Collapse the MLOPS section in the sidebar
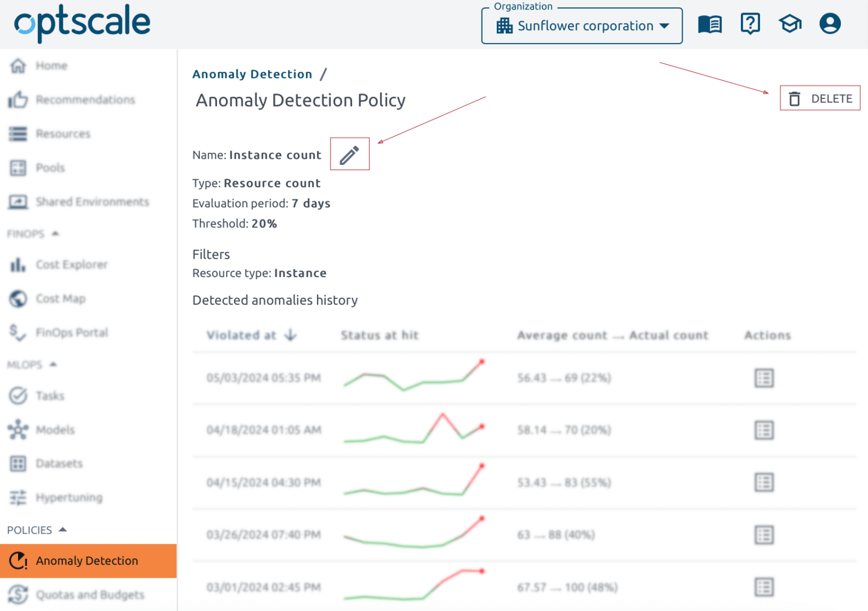 (53, 364)
